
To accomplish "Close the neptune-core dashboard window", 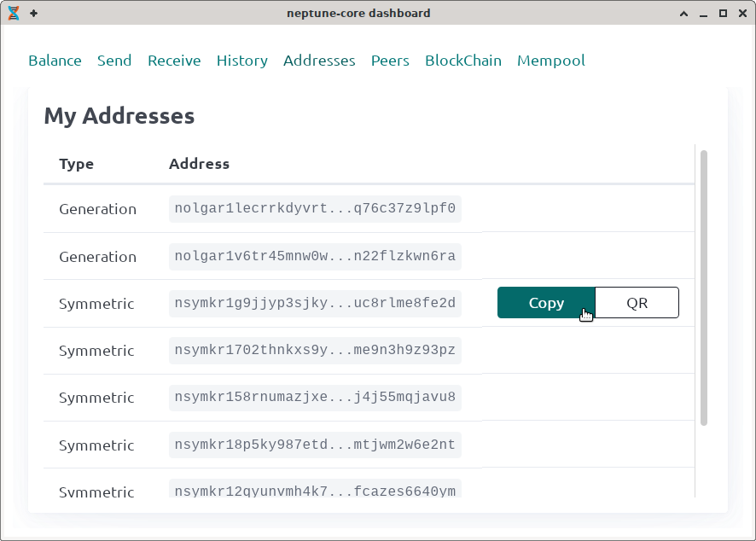I will click(741, 14).
